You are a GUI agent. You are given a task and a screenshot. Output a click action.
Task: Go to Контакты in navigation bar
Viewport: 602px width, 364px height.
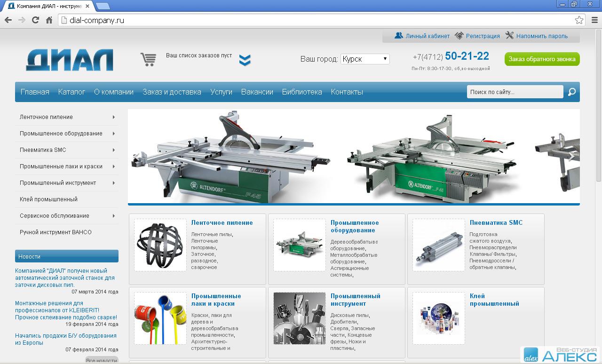(x=347, y=92)
